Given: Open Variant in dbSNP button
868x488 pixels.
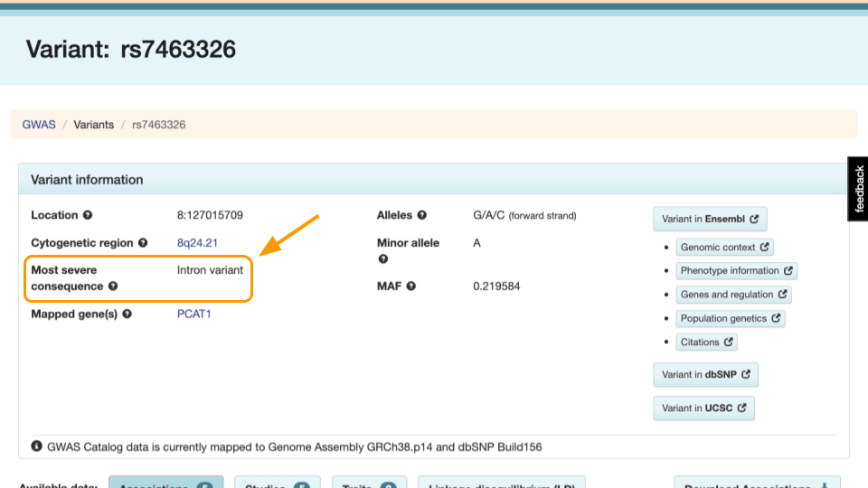Looking at the screenshot, I should click(x=706, y=374).
